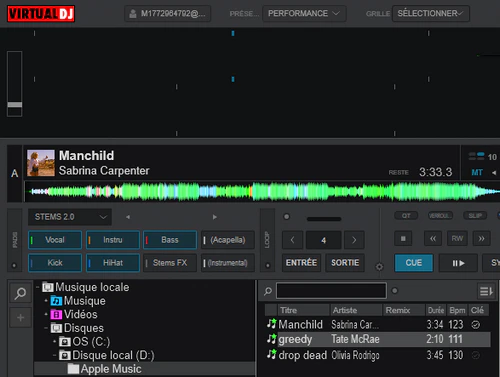Click the VirtualDJ logo

[41, 14]
